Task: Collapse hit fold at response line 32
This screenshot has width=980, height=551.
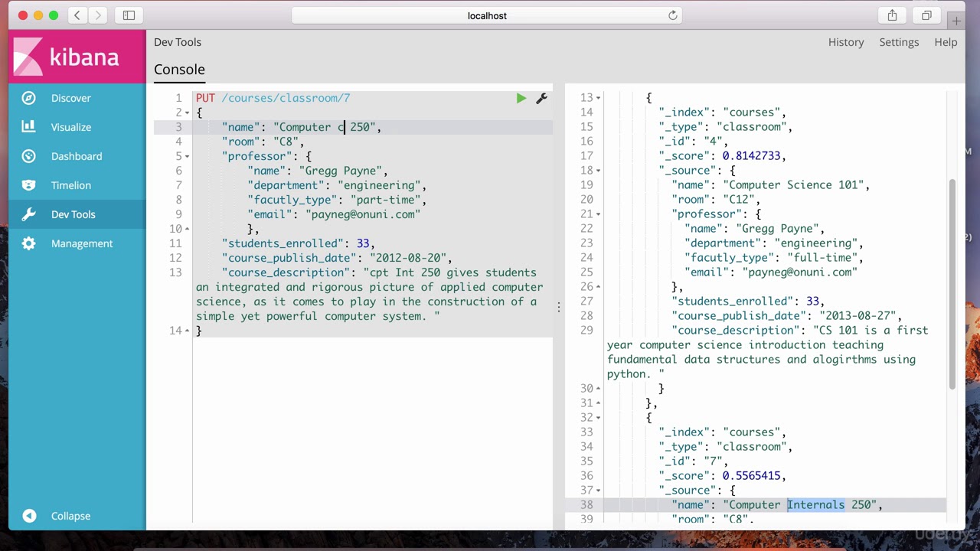Action: (598, 418)
